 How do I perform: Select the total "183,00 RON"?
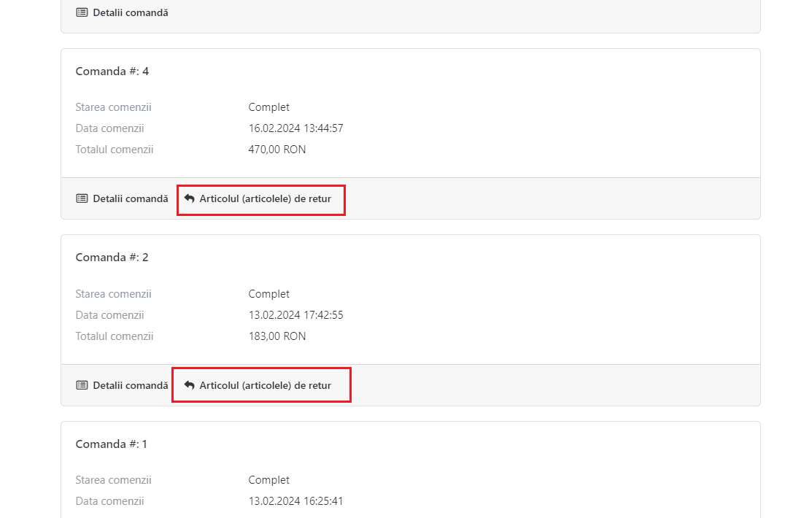[x=277, y=337]
